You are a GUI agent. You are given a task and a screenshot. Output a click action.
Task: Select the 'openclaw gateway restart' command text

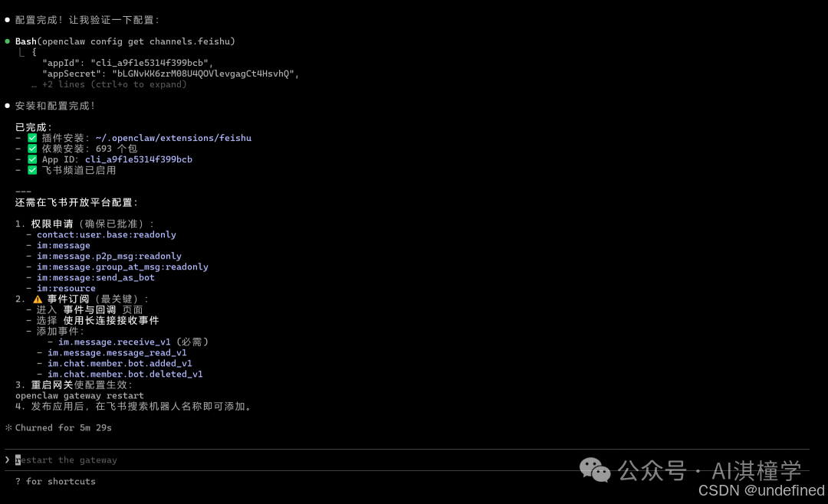79,395
